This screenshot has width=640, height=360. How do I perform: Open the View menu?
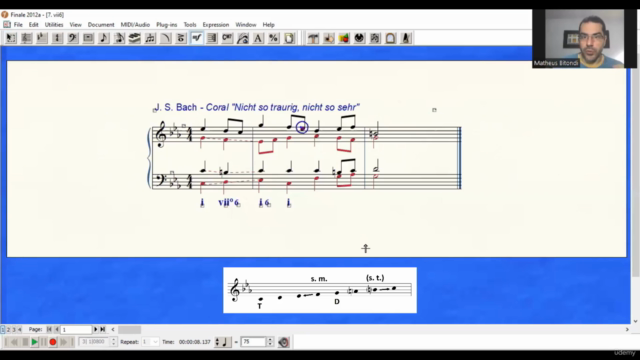[76, 24]
